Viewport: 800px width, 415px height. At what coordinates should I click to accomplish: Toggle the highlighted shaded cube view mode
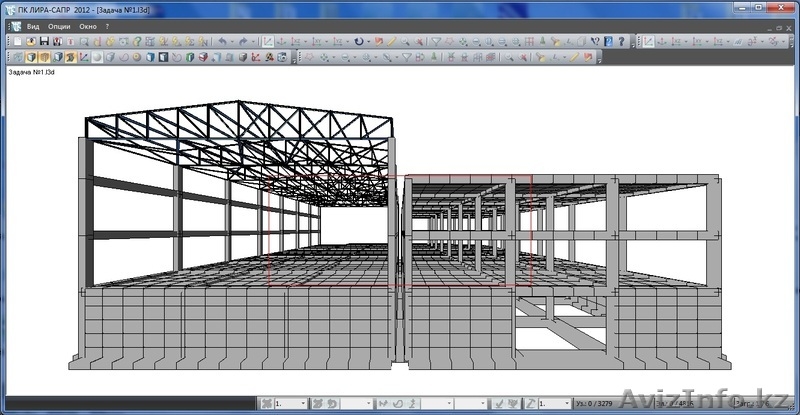tap(44, 58)
